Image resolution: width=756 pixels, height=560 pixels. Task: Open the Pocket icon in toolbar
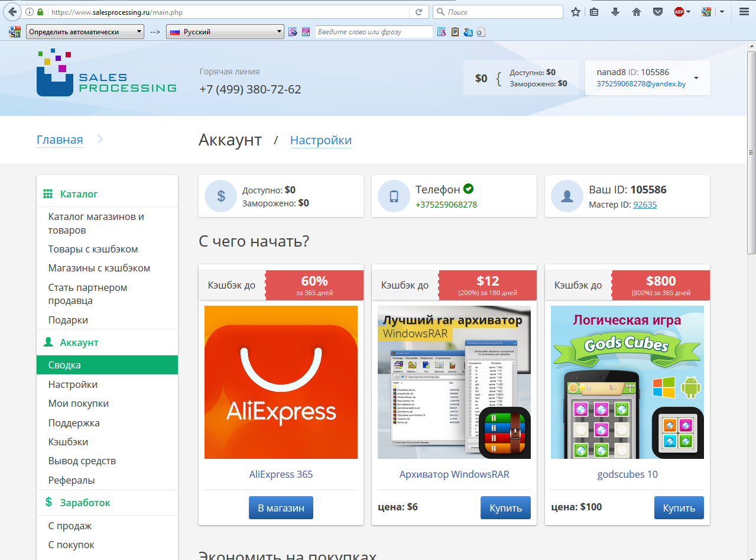click(657, 12)
